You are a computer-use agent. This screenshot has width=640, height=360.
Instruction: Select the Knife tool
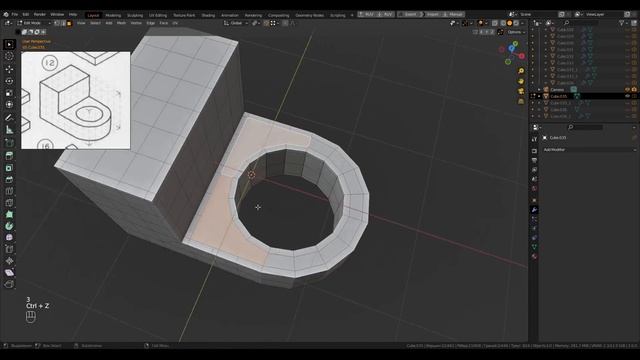[9, 203]
